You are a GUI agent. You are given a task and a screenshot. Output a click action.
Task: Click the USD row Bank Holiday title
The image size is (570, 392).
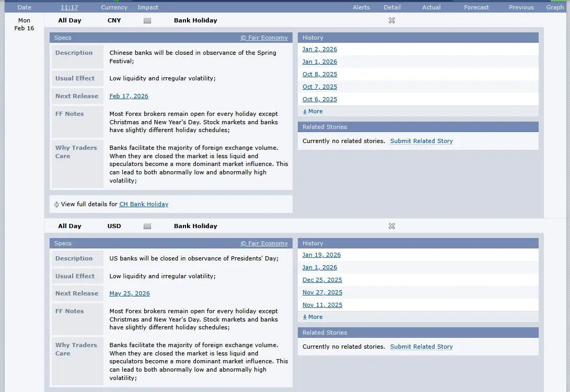[x=195, y=226]
